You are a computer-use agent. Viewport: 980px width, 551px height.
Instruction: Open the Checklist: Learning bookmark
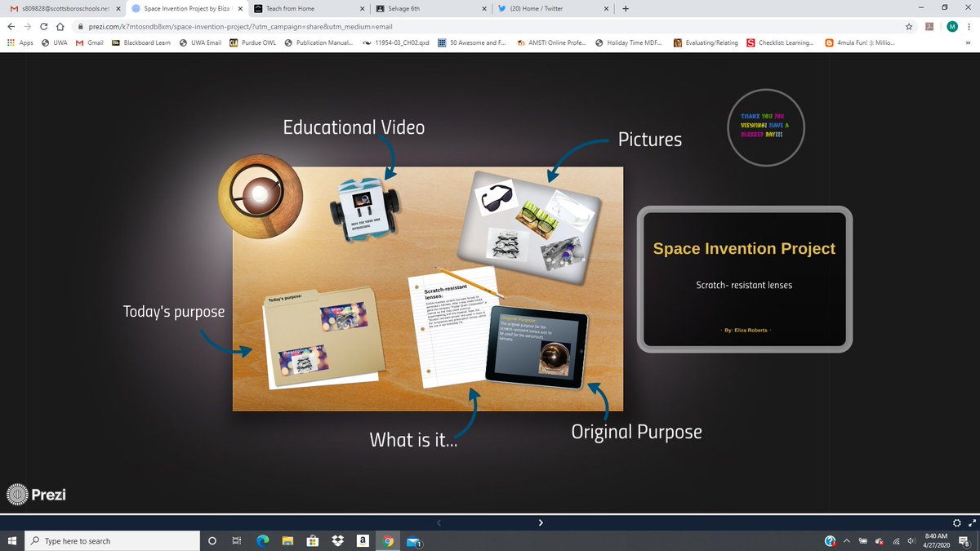(781, 42)
